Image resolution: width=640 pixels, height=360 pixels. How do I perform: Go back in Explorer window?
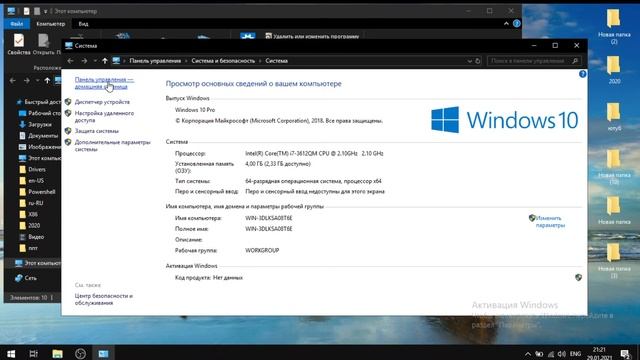pyautogui.click(x=13, y=80)
